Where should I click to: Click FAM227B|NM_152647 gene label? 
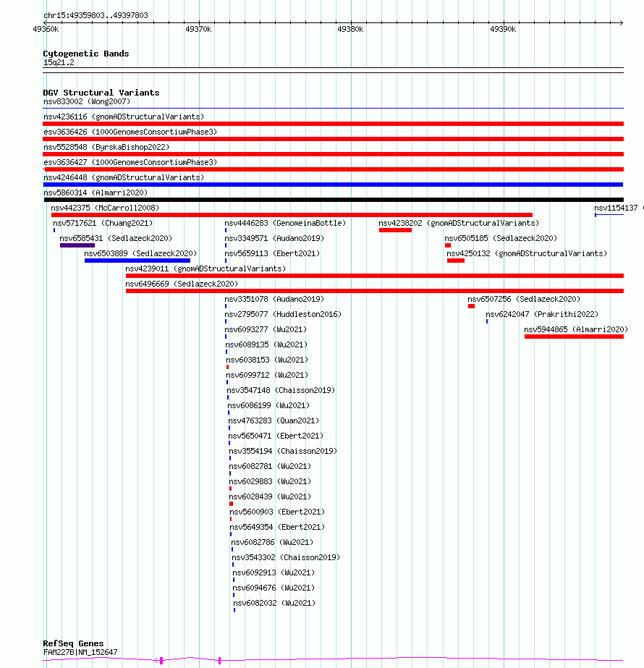80,652
